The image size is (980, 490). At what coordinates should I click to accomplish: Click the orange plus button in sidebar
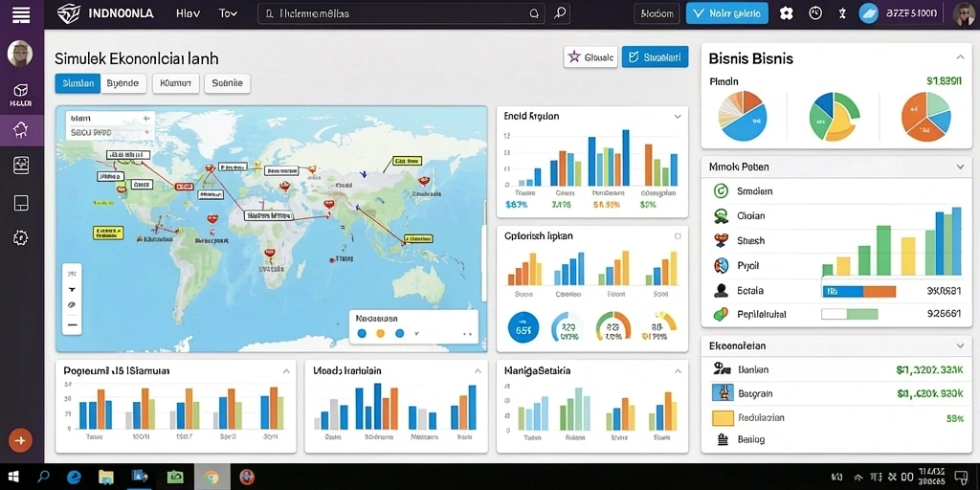tap(20, 440)
